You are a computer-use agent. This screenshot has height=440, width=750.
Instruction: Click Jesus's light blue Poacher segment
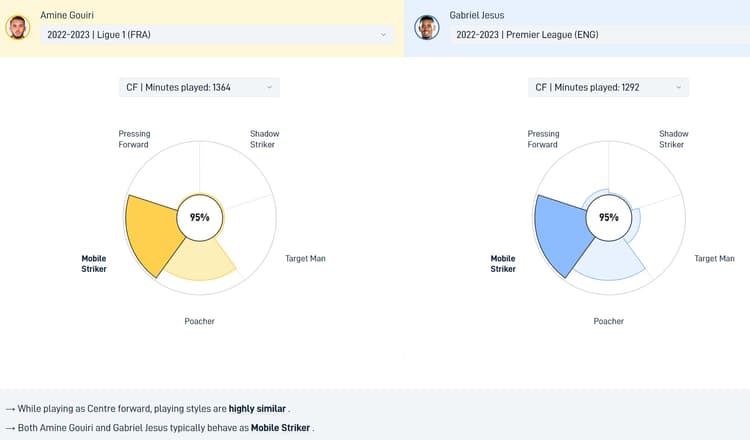click(612, 260)
